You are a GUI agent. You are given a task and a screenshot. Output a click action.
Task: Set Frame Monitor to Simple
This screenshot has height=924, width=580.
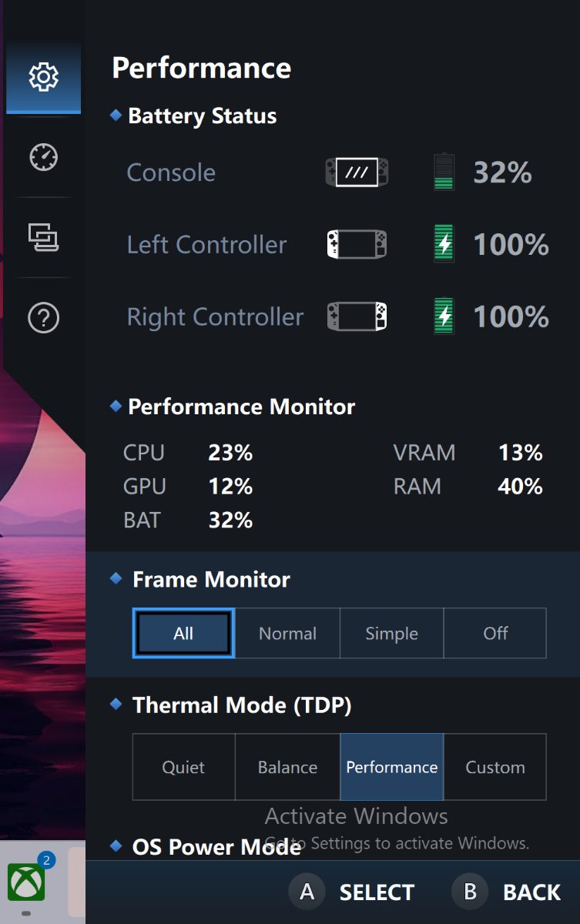click(x=391, y=633)
